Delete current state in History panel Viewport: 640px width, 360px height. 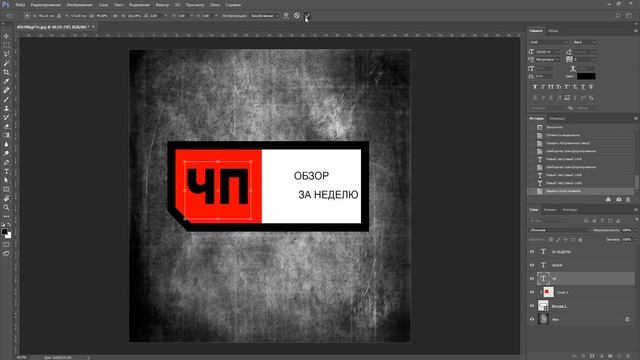(x=628, y=200)
